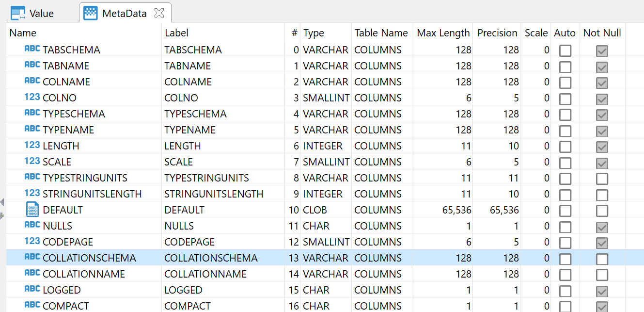Image resolution: width=644 pixels, height=312 pixels.
Task: Click the ABC icon next to NULLS
Action: tap(32, 226)
